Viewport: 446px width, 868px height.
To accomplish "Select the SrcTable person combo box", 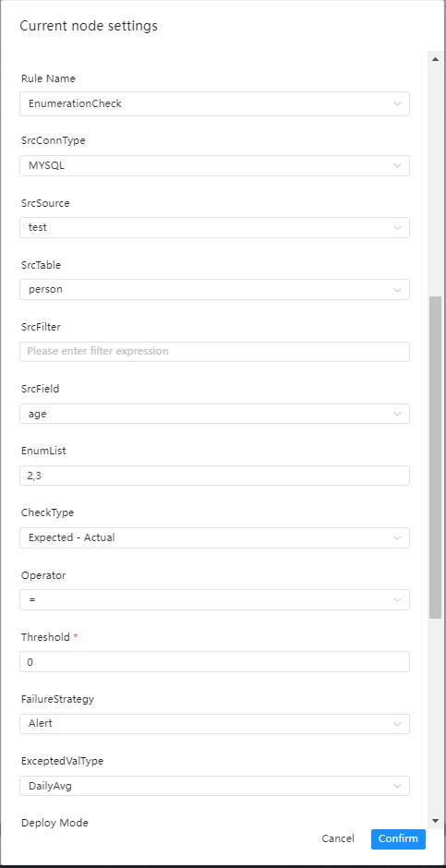I will click(x=214, y=290).
